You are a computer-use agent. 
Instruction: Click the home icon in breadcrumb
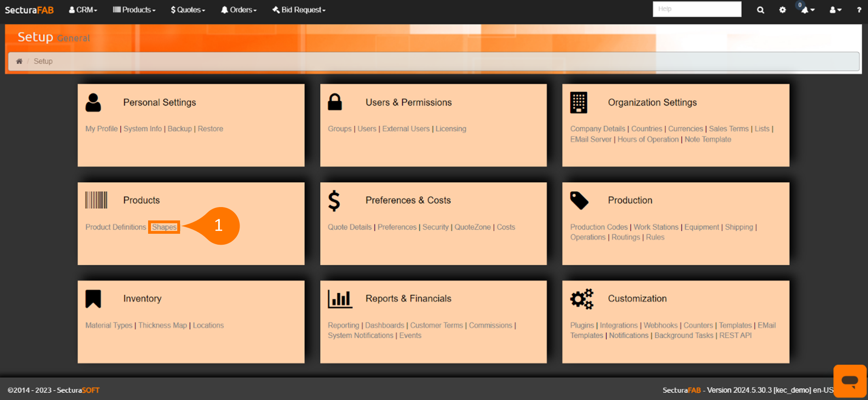[x=19, y=61]
